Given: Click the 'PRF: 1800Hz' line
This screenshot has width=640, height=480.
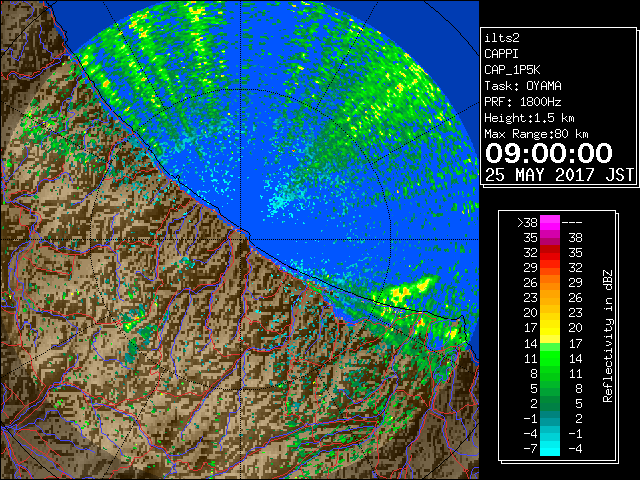Looking at the screenshot, I should pyautogui.click(x=523, y=102).
